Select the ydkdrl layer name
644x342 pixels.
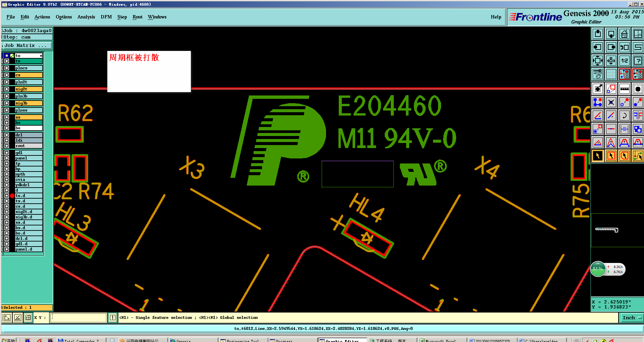[x=29, y=185]
